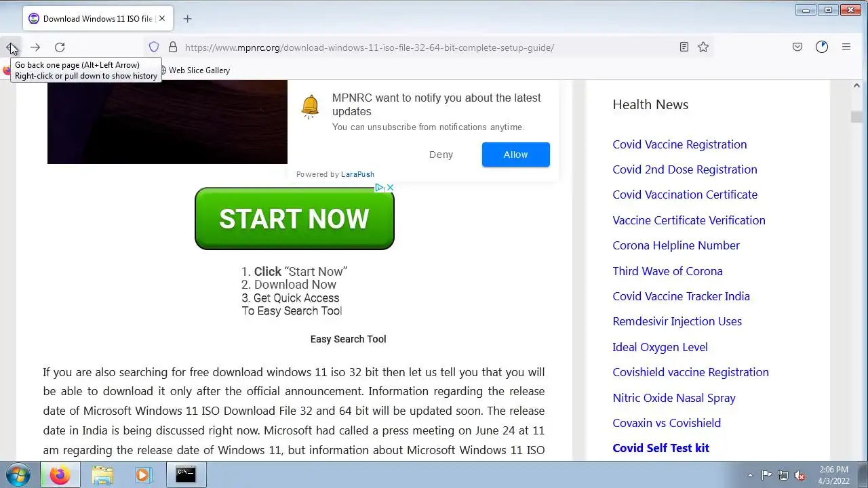Open Covid 2nd Dose Registration link
The width and height of the screenshot is (868, 488).
(x=685, y=169)
